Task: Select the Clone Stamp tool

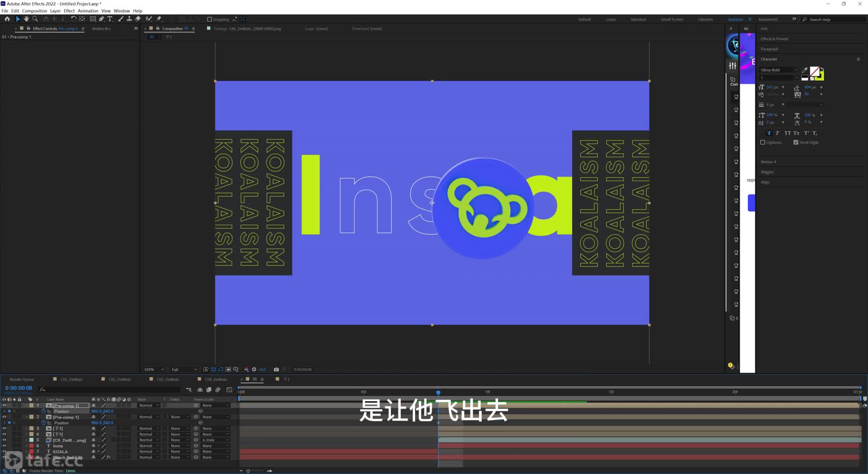Action: [129, 19]
